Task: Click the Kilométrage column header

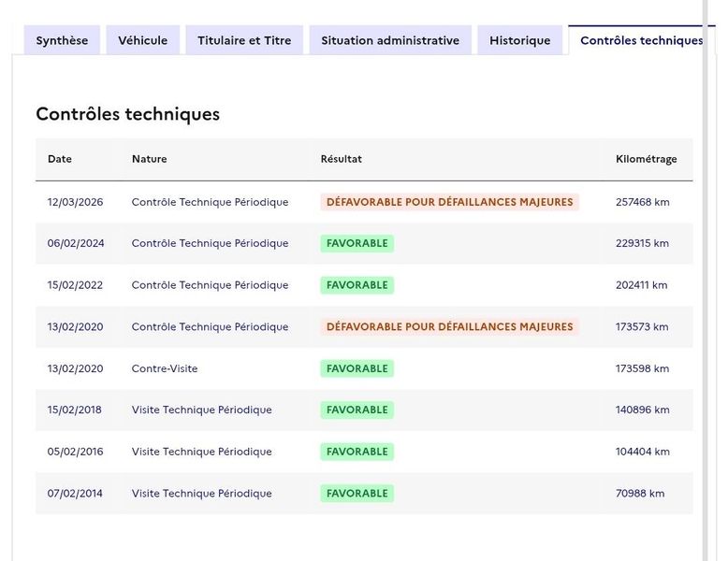Action: (x=646, y=159)
